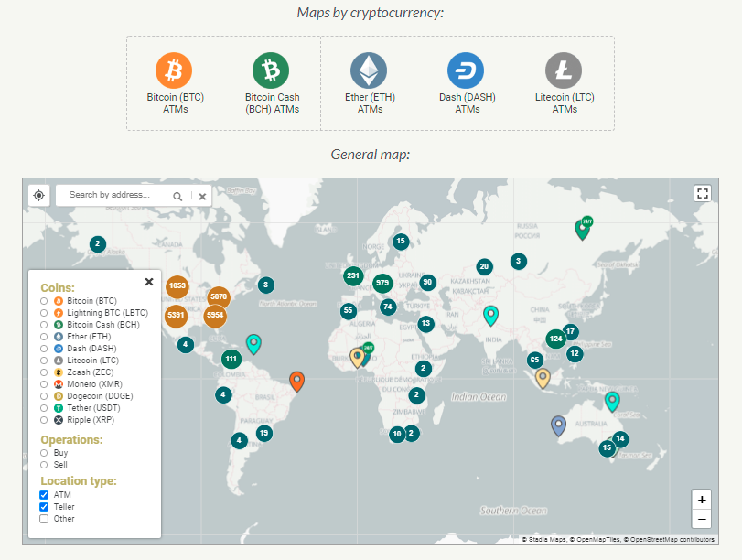
Task: Uncheck the Teller location type
Action: click(44, 507)
